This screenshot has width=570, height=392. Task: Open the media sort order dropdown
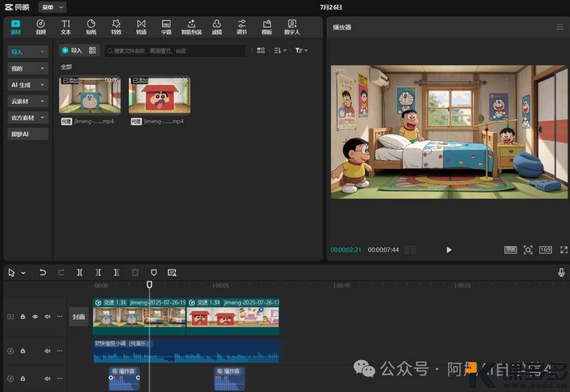(280, 51)
